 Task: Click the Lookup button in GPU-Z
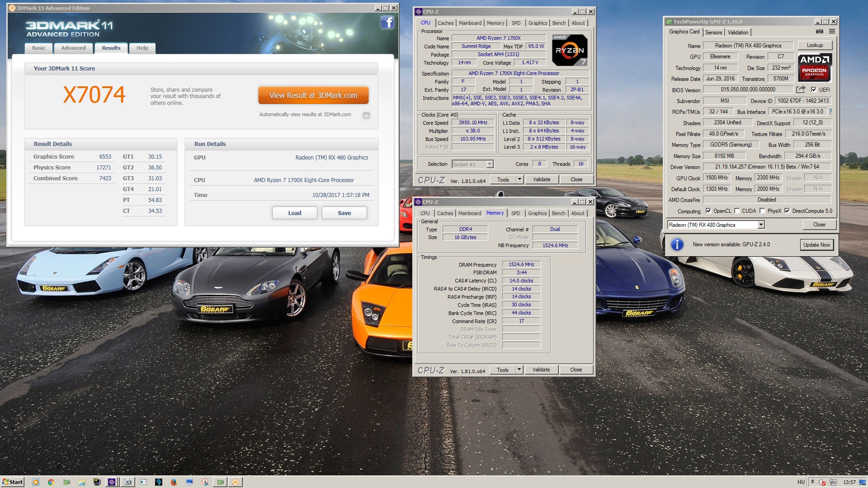(x=815, y=45)
